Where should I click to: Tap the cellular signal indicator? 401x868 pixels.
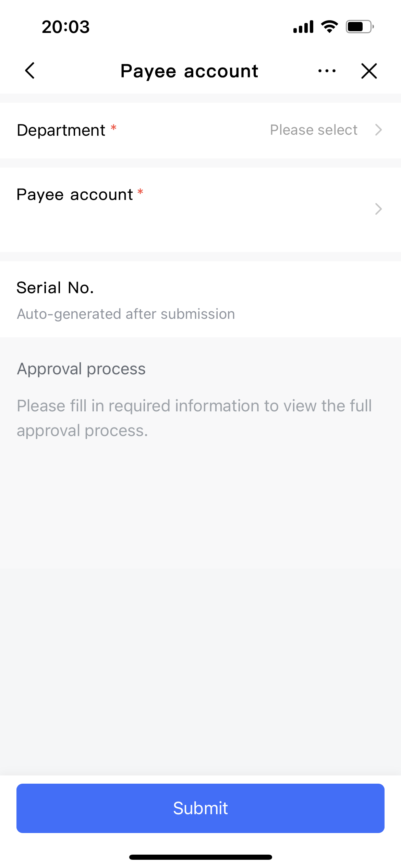click(x=303, y=26)
